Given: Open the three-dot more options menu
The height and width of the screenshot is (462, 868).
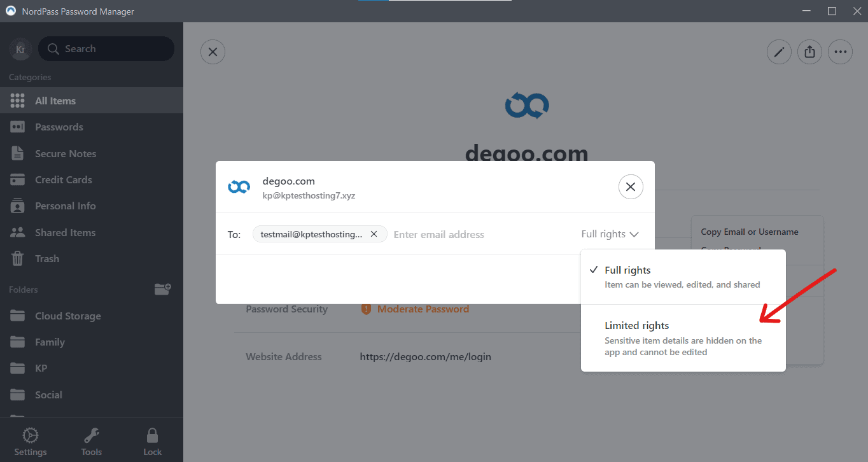Looking at the screenshot, I should pos(840,52).
